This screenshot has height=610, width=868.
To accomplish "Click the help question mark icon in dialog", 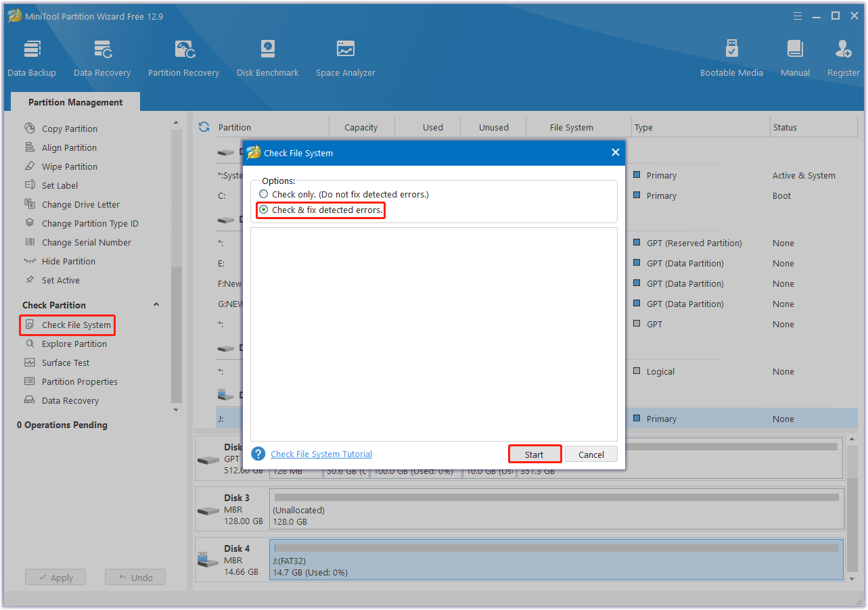I will point(258,454).
